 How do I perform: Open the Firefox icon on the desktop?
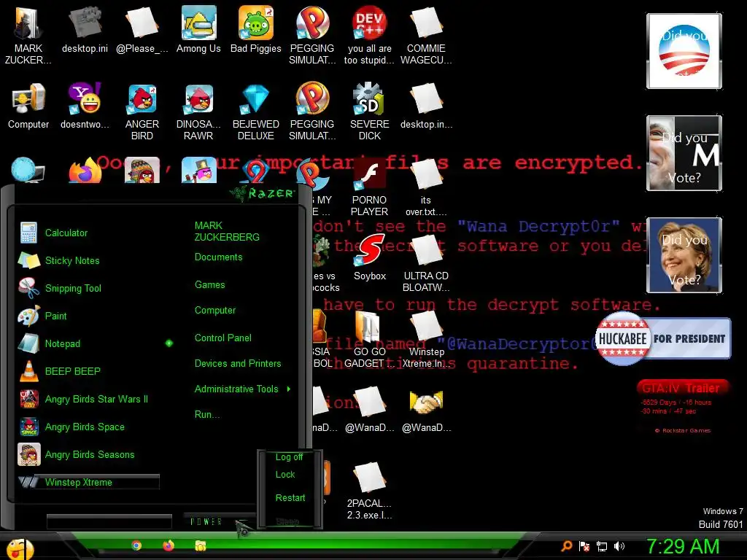[x=85, y=171]
